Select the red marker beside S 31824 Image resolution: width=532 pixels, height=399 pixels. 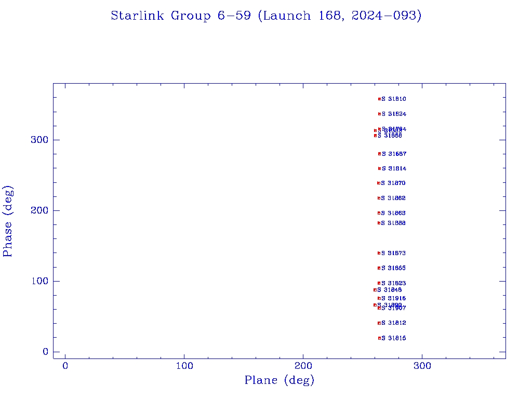(379, 114)
